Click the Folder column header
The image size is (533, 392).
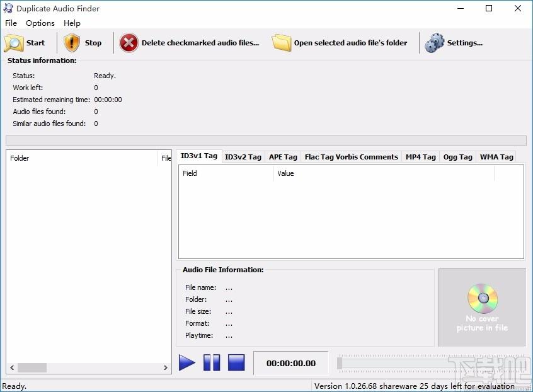(82, 158)
